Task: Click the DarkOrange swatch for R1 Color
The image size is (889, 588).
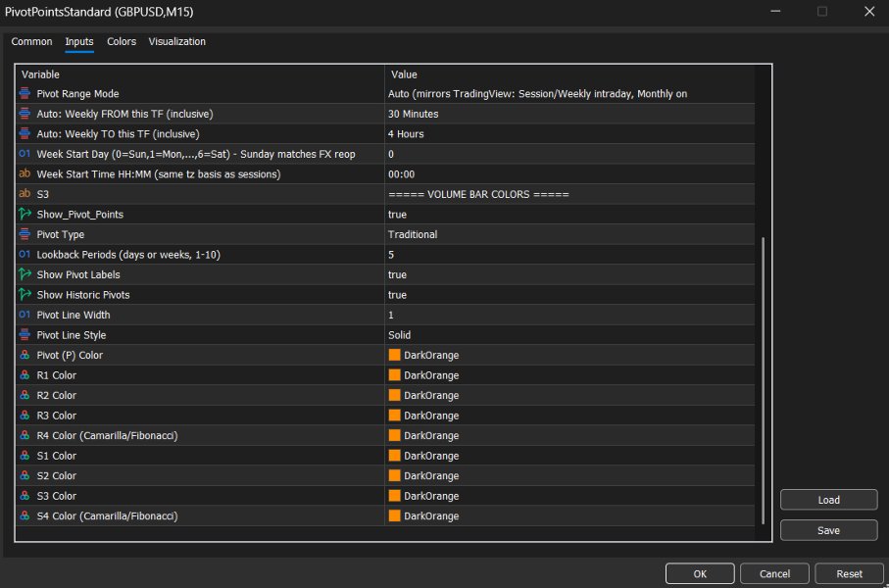Action: tap(395, 374)
